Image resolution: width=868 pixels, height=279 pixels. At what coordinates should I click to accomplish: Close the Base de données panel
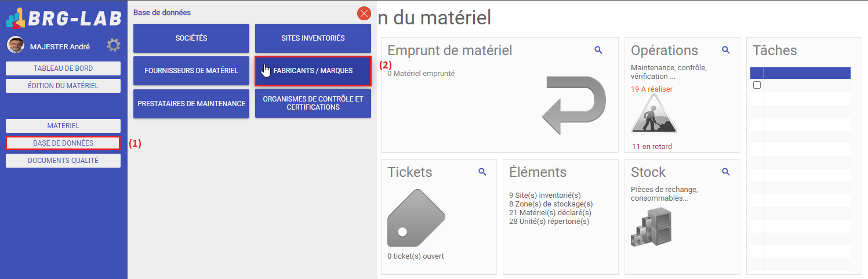click(364, 13)
